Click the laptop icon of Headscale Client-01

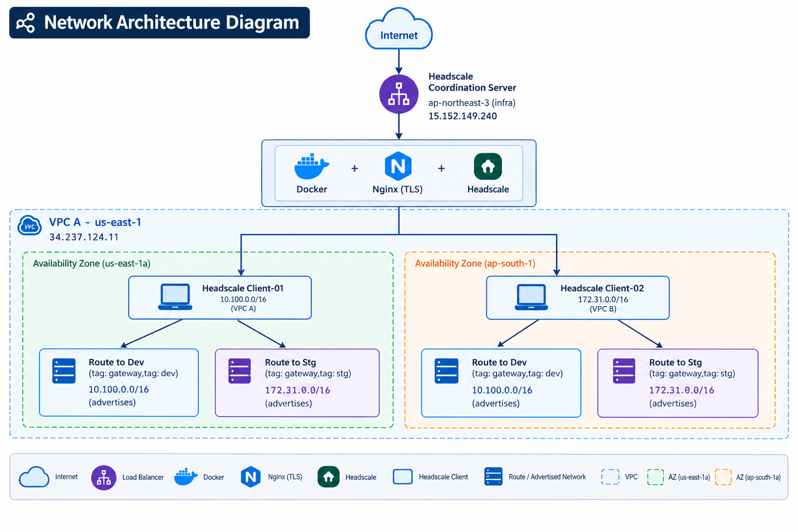pos(175,297)
